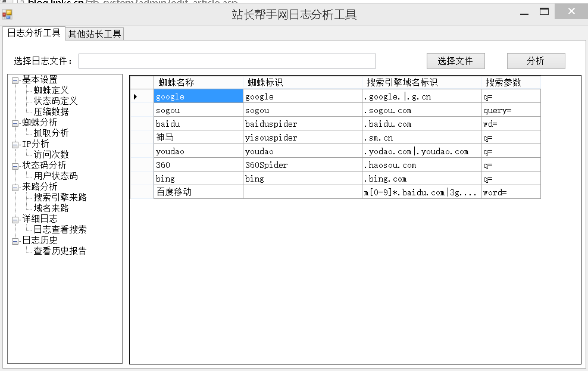Image resolution: width=588 pixels, height=371 pixels.
Task: Open 日志查看搜索 in the tree
Action: [x=60, y=230]
